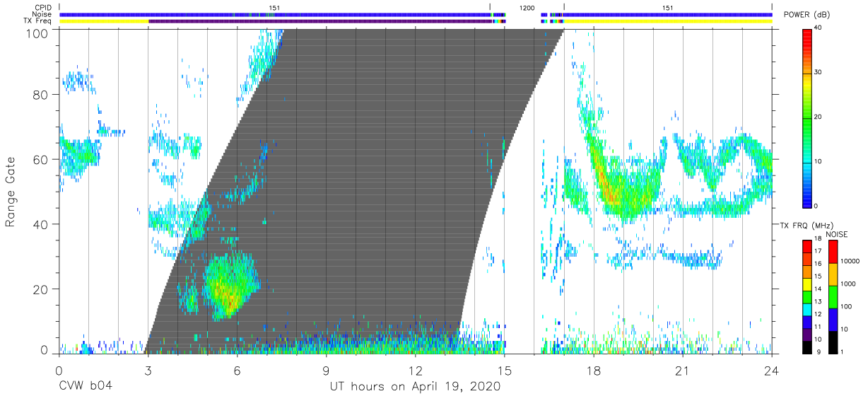Click the 80 tick on Range Gate axis
The height and width of the screenshot is (401, 868).
coord(40,95)
